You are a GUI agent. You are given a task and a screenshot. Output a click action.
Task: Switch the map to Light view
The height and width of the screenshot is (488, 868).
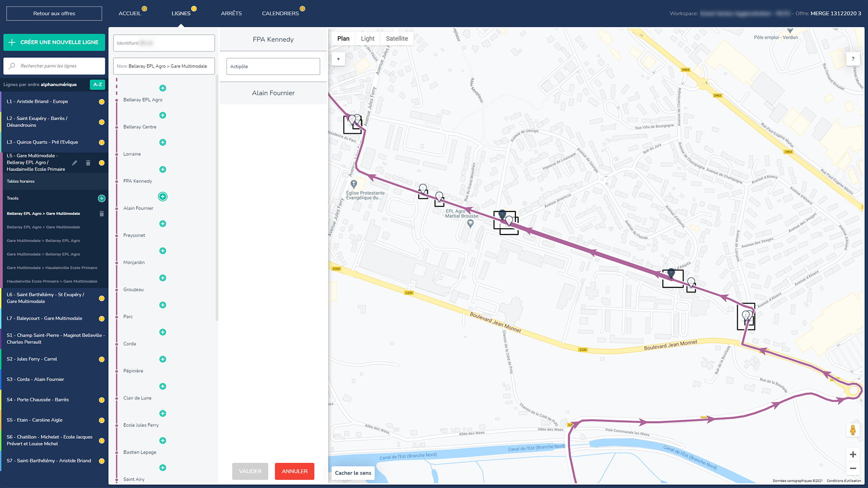(368, 38)
